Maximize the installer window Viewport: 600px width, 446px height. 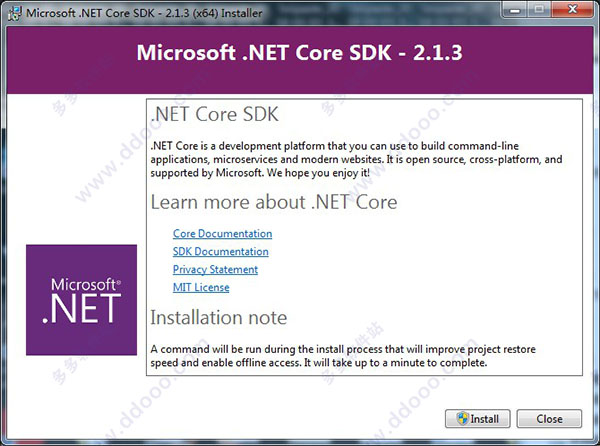pyautogui.click(x=540, y=10)
